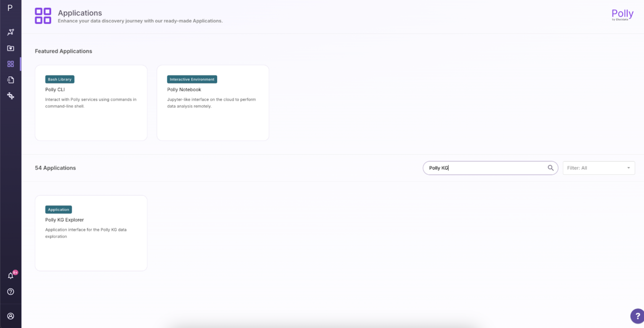Click the Polly KG Explorer title text
This screenshot has height=328, width=644.
pyautogui.click(x=64, y=220)
